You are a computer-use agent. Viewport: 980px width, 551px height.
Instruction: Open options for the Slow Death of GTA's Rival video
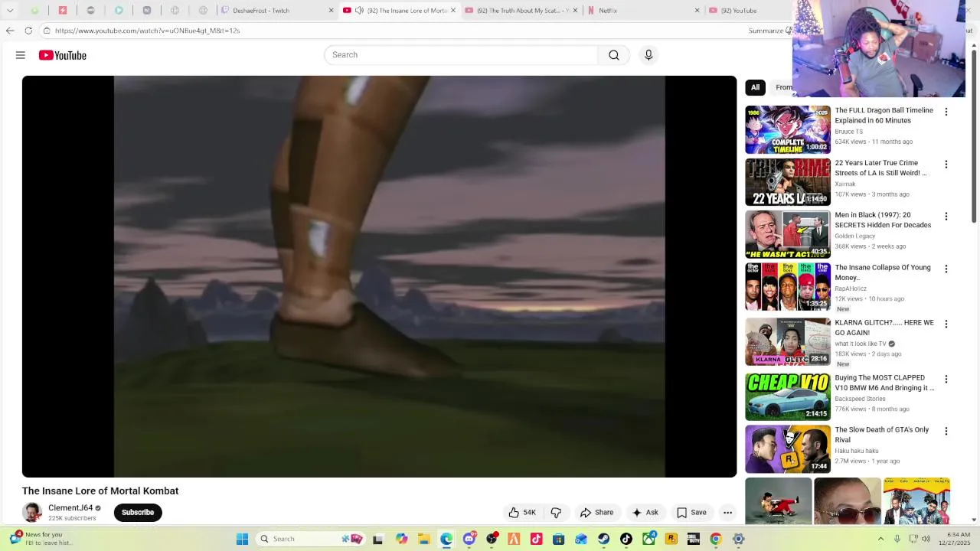(x=946, y=432)
